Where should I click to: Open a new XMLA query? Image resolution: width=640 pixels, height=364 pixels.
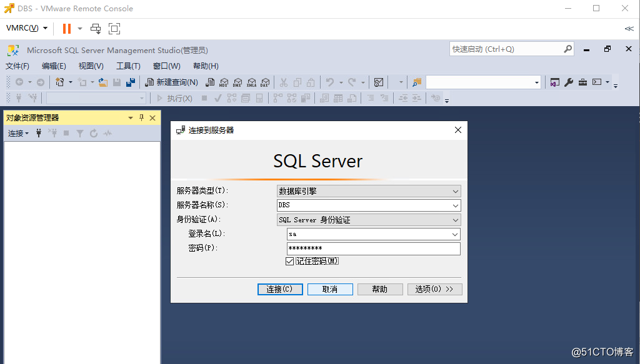click(251, 82)
